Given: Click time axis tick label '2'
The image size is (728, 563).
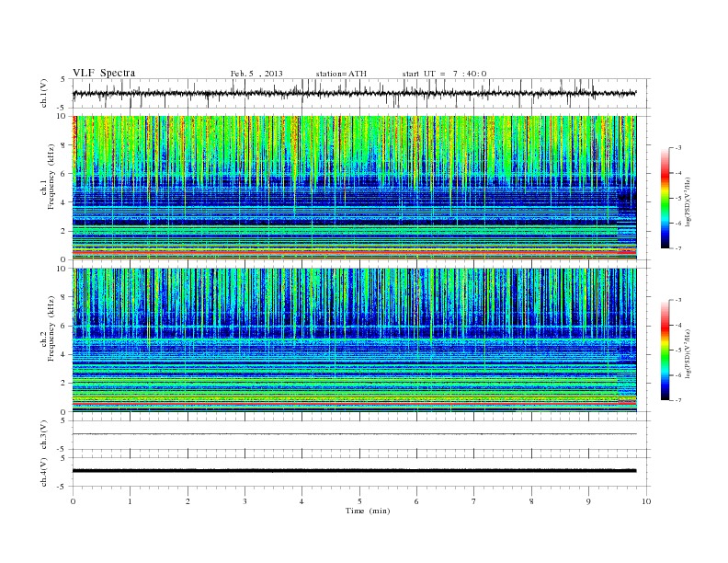Looking at the screenshot, I should [x=188, y=501].
